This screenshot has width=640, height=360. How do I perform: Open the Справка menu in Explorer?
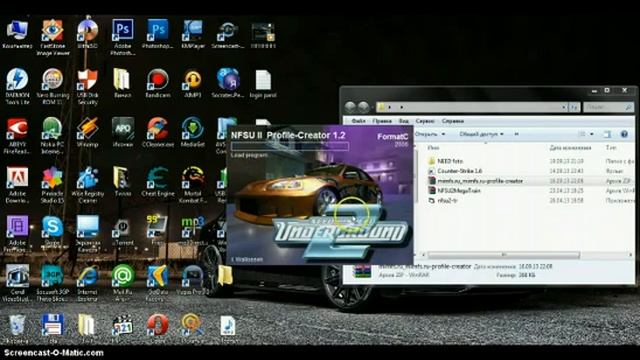(x=453, y=121)
